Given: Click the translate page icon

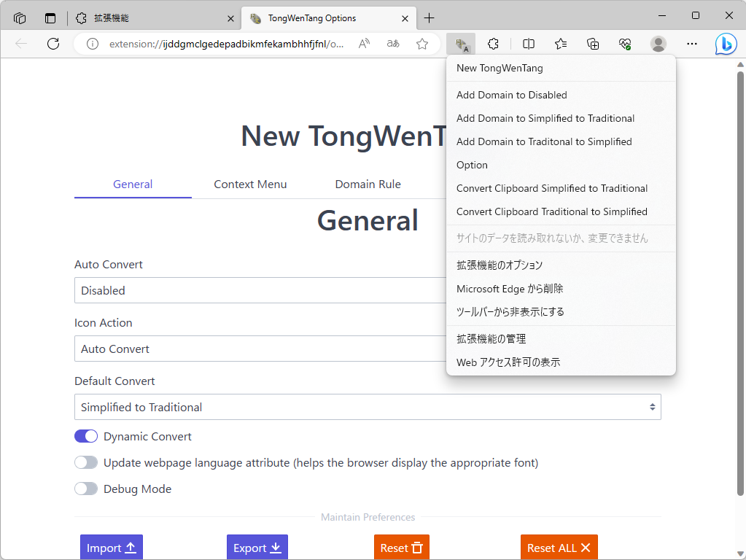Looking at the screenshot, I should tap(393, 44).
